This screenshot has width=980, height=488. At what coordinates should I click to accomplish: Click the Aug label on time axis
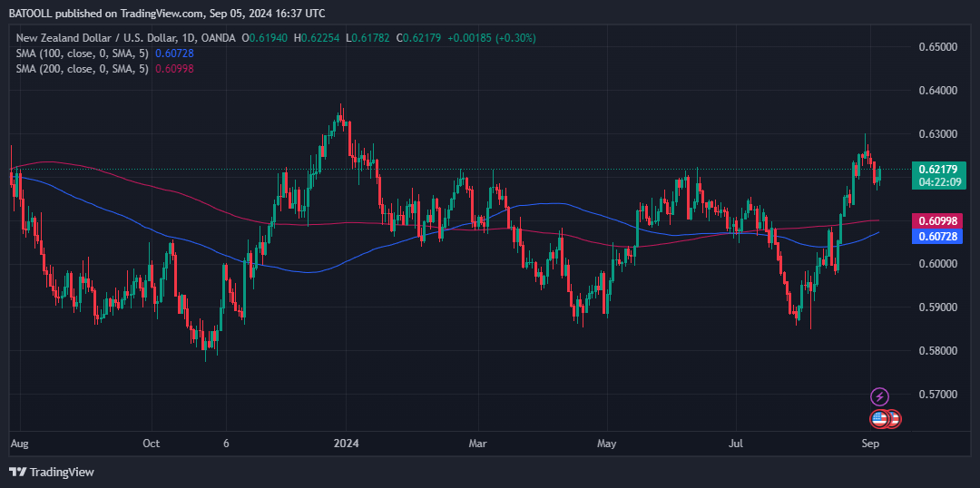(19, 444)
